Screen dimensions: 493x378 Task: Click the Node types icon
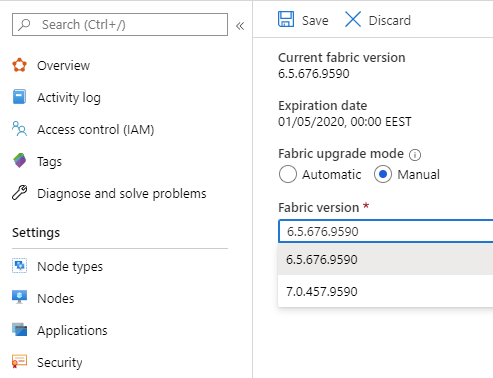click(x=19, y=266)
